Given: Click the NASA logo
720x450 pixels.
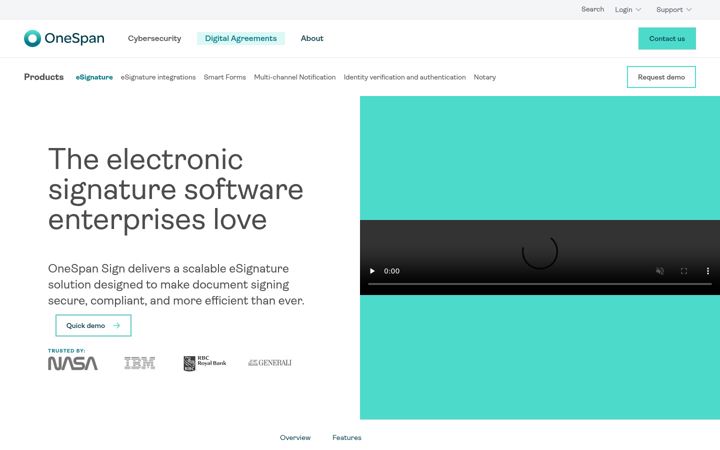Looking at the screenshot, I should [x=73, y=363].
